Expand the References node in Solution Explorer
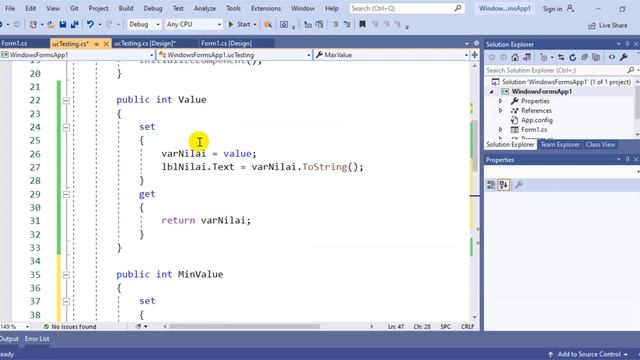Screen dimensions: 640x360 (x=501, y=111)
